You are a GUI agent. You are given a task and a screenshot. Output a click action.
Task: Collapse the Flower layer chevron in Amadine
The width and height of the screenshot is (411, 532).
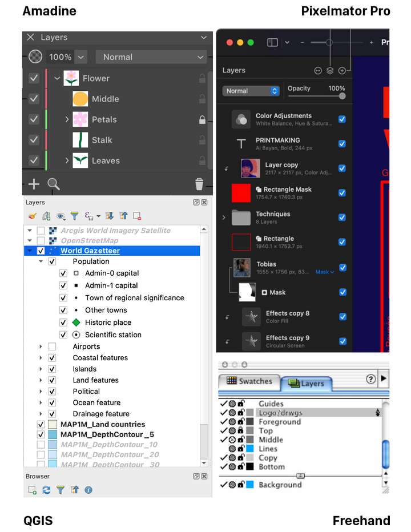tap(57, 78)
